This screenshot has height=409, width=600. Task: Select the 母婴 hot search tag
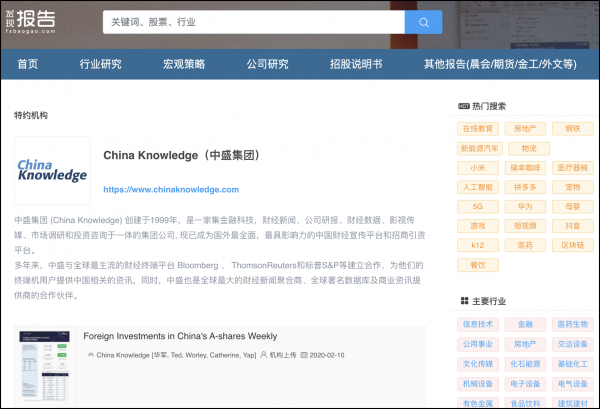[x=573, y=207]
